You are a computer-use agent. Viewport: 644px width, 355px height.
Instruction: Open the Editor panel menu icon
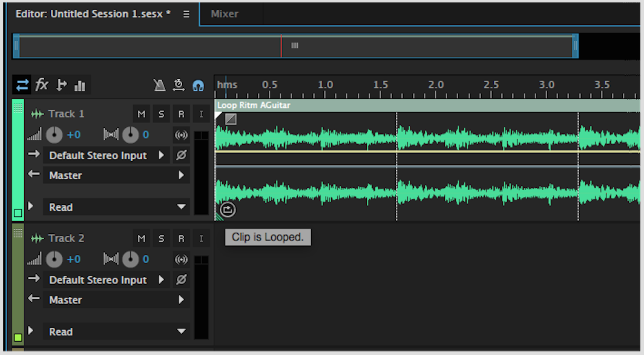186,14
